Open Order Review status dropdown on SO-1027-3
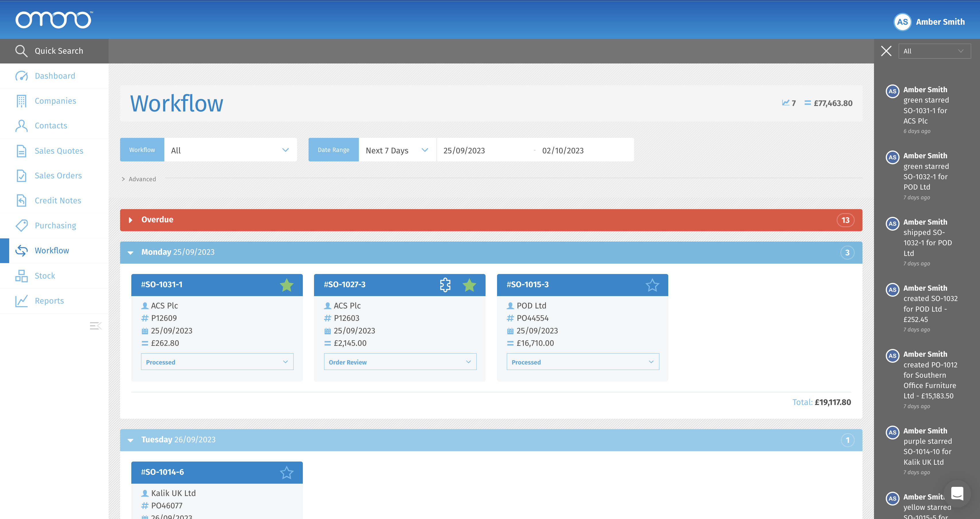Screen dimensions: 980x519 point(400,362)
